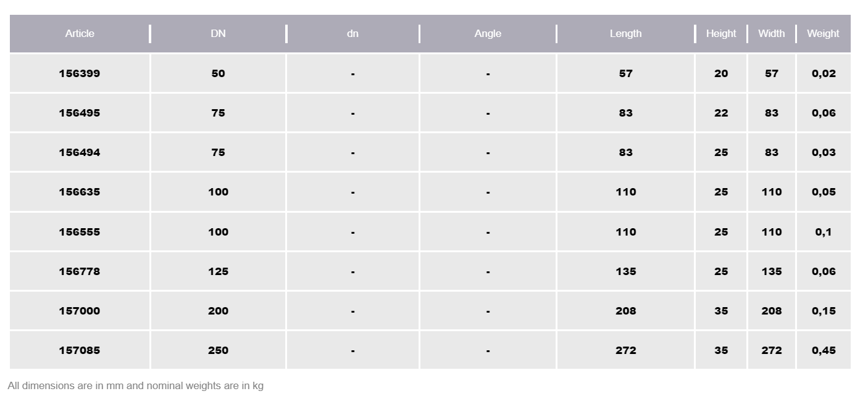Select the 0,02 weight cell
The image size is (868, 399).
click(x=824, y=73)
